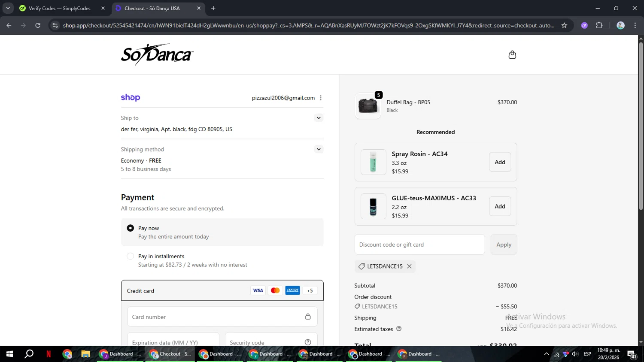644x362 pixels.
Task: View site information icon in address bar
Action: tap(55, 25)
